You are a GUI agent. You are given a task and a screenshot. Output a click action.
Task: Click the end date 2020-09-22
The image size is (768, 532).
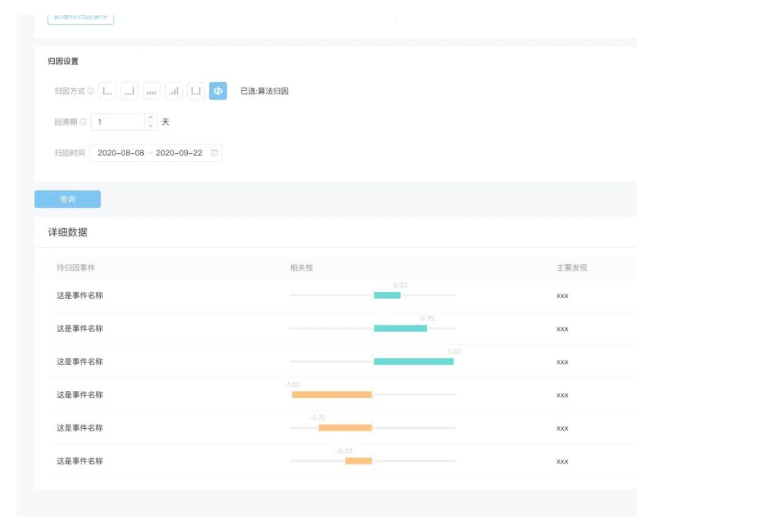pos(179,153)
